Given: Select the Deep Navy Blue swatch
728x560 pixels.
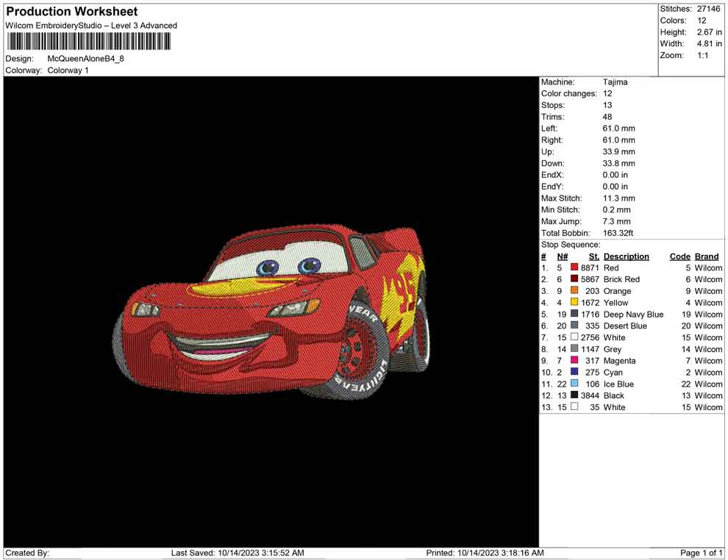Looking at the screenshot, I should (574, 315).
